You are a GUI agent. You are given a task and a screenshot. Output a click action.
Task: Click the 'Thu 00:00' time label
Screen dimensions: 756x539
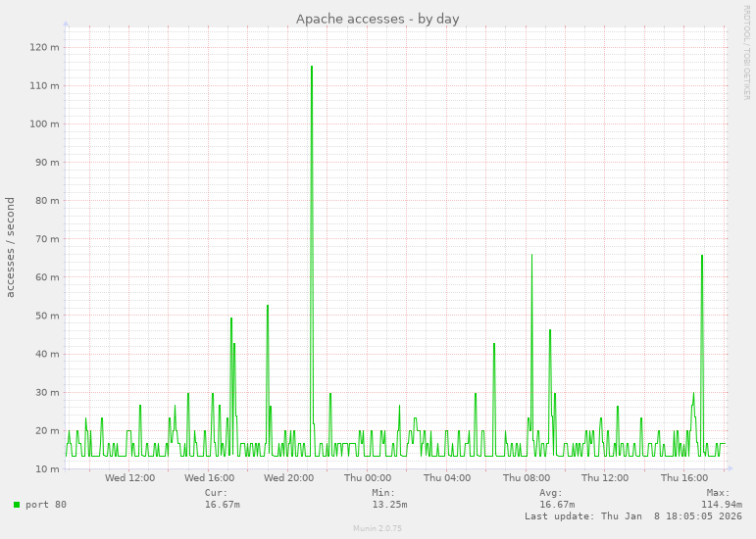click(368, 478)
